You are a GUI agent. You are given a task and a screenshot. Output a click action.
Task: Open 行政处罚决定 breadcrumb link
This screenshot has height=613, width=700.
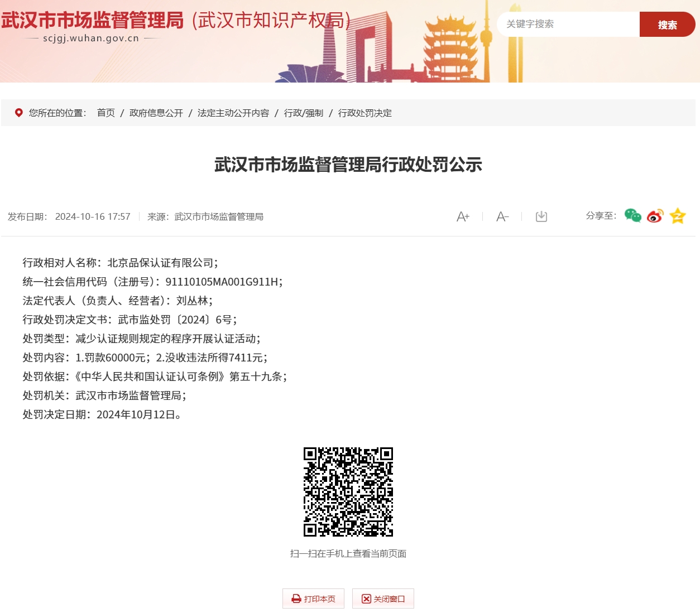(x=365, y=113)
